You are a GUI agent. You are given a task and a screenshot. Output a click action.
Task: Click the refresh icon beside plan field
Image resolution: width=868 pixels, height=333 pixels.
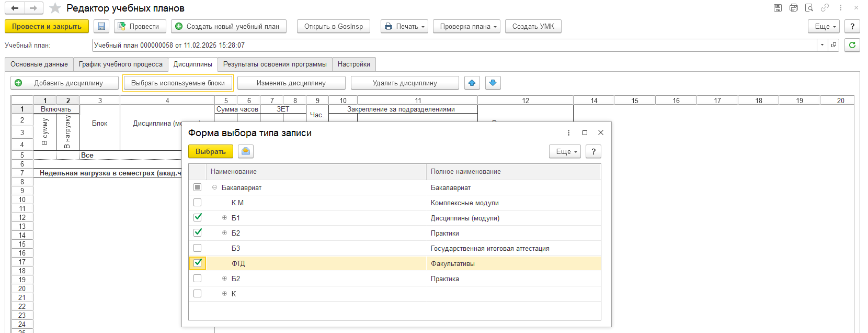pos(852,45)
